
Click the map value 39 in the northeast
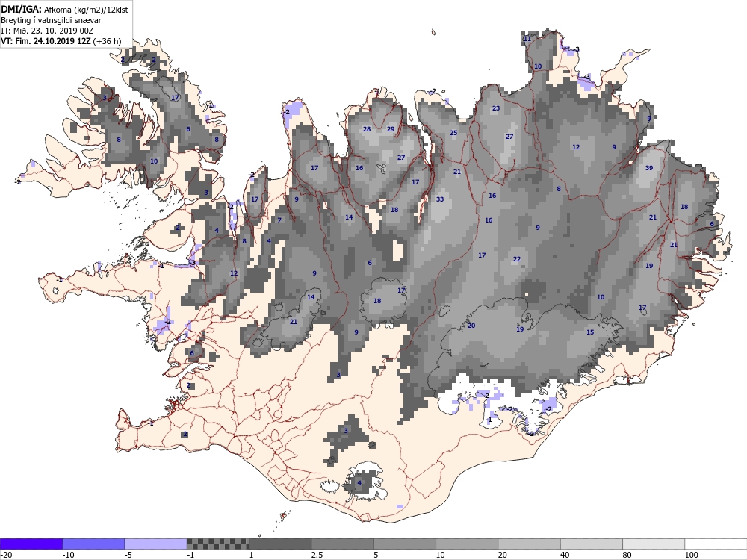649,168
